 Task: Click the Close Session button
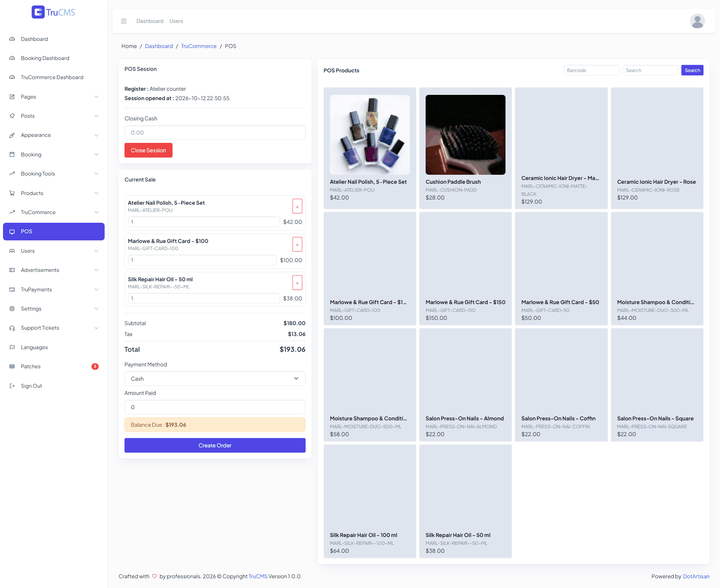pos(148,150)
